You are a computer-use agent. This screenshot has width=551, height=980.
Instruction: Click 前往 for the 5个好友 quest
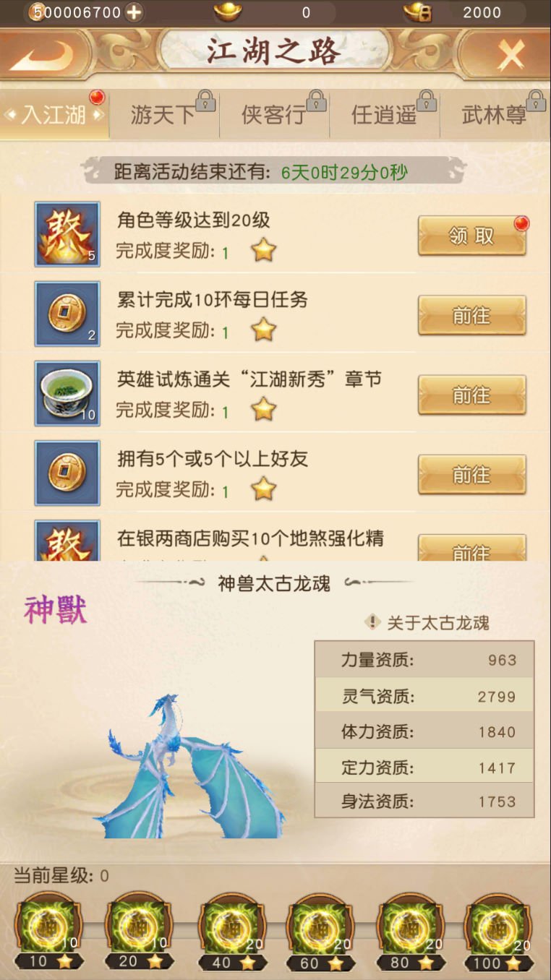[x=472, y=474]
